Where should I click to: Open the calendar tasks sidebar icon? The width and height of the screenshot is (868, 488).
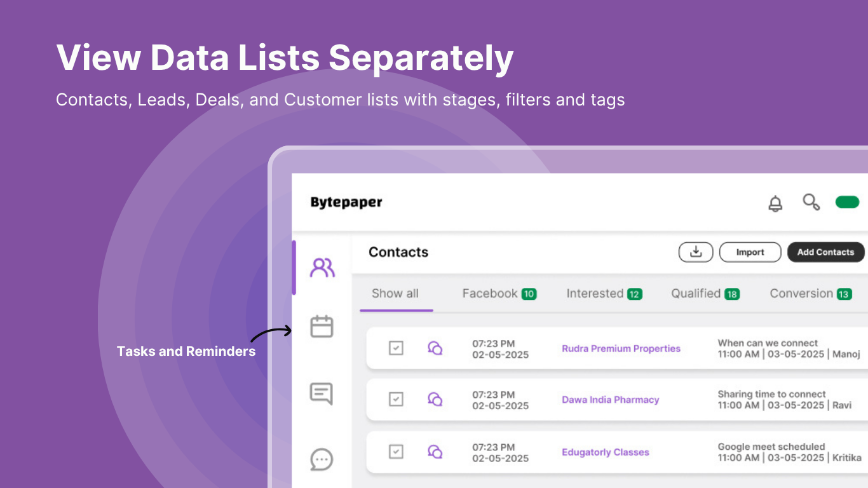click(322, 327)
